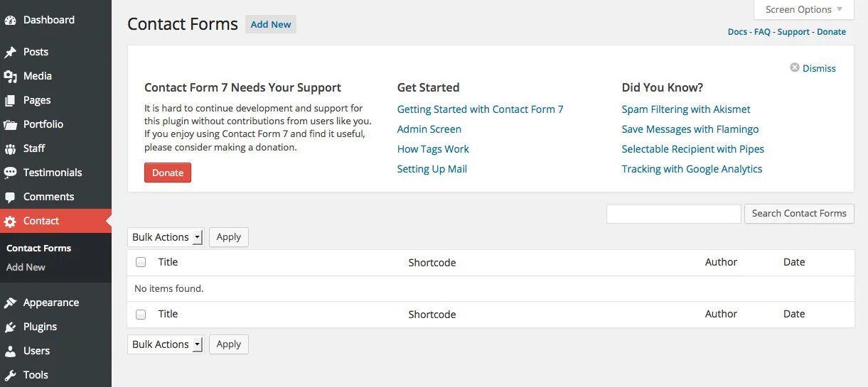Click the Staff group icon
This screenshot has height=387, width=868.
[10, 148]
